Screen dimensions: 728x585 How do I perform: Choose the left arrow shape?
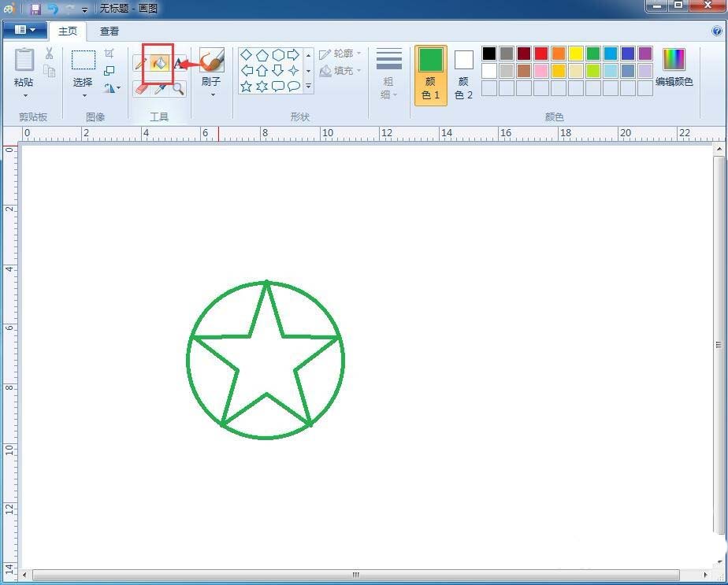click(x=247, y=71)
